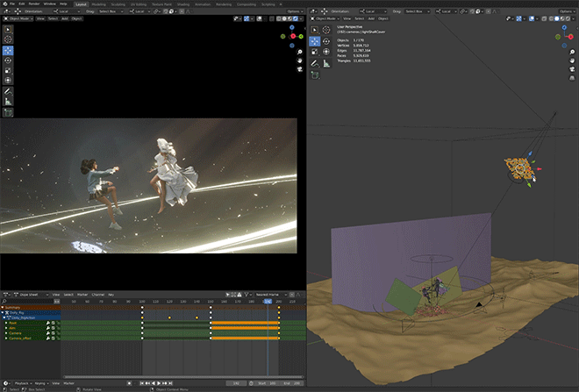The width and height of the screenshot is (579, 392).
Task: Click the current frame 192 field
Action: tap(236, 383)
